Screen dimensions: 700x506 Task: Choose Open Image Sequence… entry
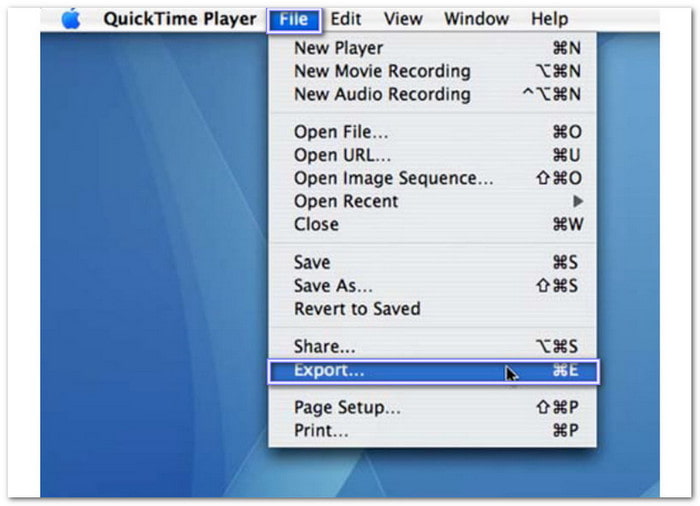click(432, 178)
